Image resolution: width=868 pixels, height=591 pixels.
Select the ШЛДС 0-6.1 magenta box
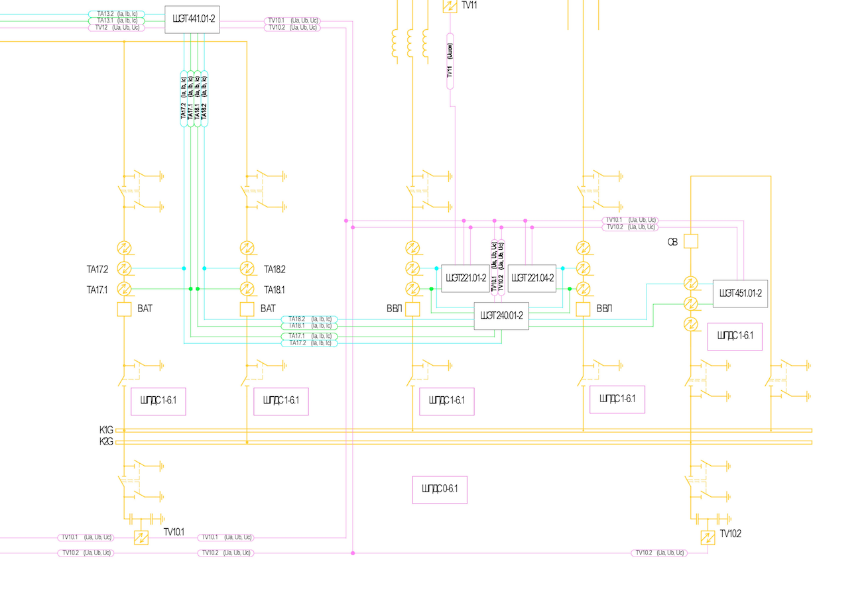(440, 490)
